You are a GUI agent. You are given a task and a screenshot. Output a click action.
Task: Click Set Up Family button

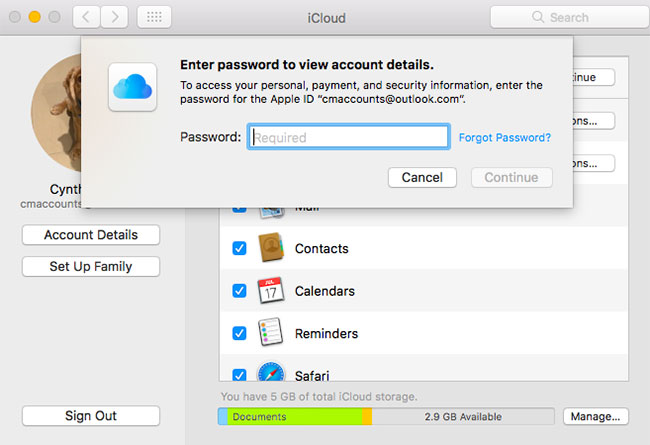[x=90, y=267]
